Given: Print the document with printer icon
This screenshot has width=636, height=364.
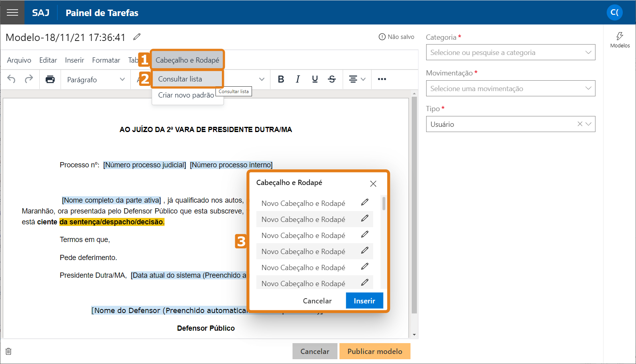Looking at the screenshot, I should (x=50, y=79).
